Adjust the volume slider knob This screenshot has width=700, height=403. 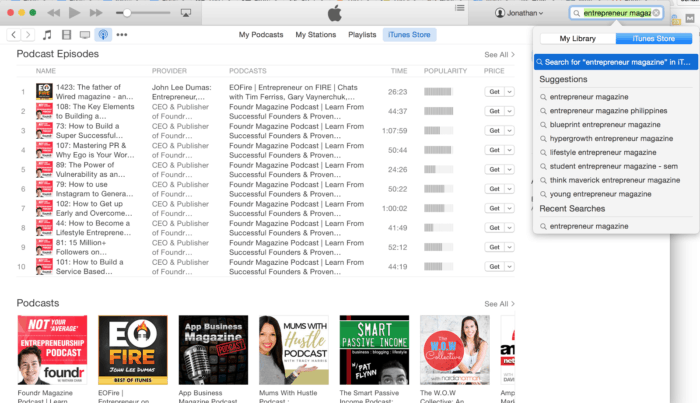(x=127, y=13)
